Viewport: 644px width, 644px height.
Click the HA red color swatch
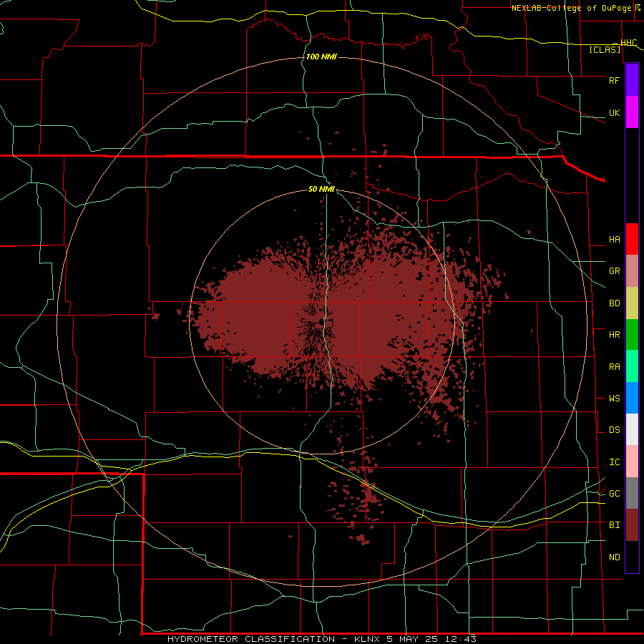point(632,239)
